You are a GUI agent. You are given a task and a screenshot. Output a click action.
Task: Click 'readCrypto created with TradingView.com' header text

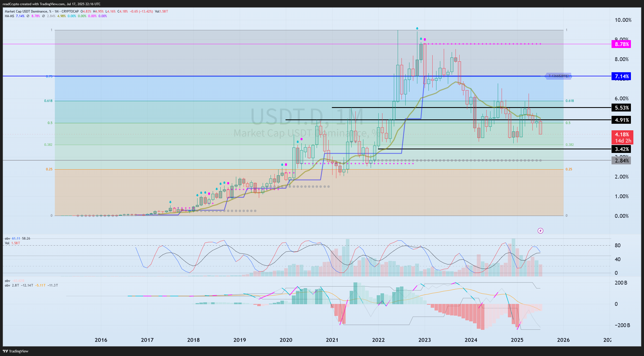coord(34,4)
